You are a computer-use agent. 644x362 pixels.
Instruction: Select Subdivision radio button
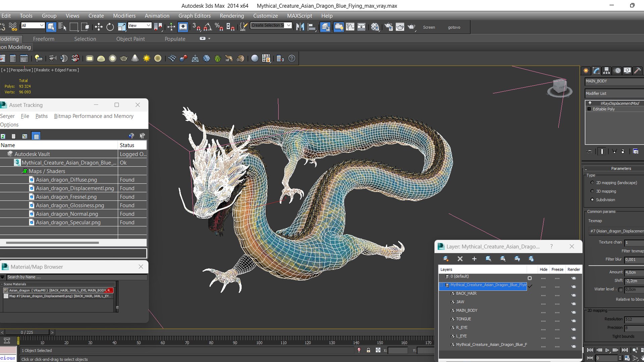click(x=592, y=199)
